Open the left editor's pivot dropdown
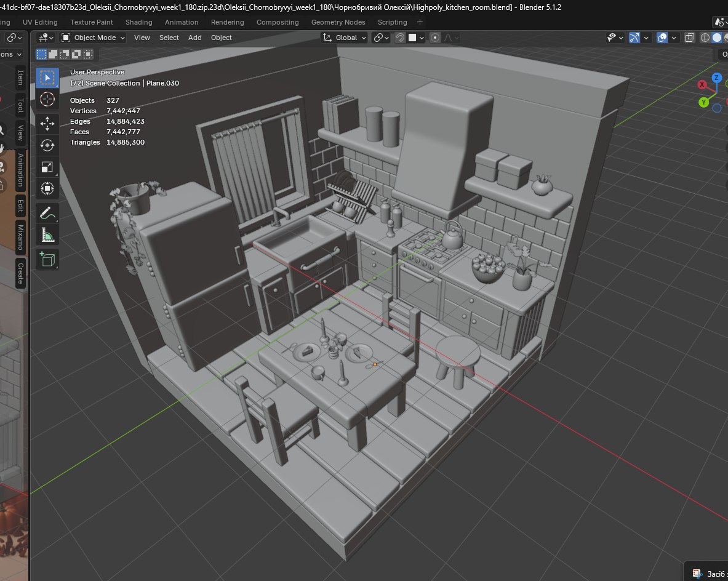 (15, 38)
